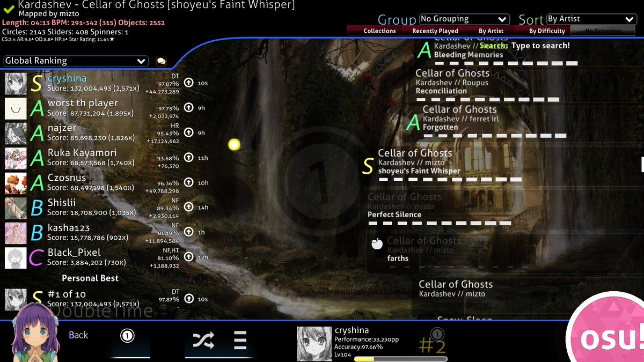The height and width of the screenshot is (362, 644).
Task: Click the Mapped by mizto text
Action: (49, 13)
